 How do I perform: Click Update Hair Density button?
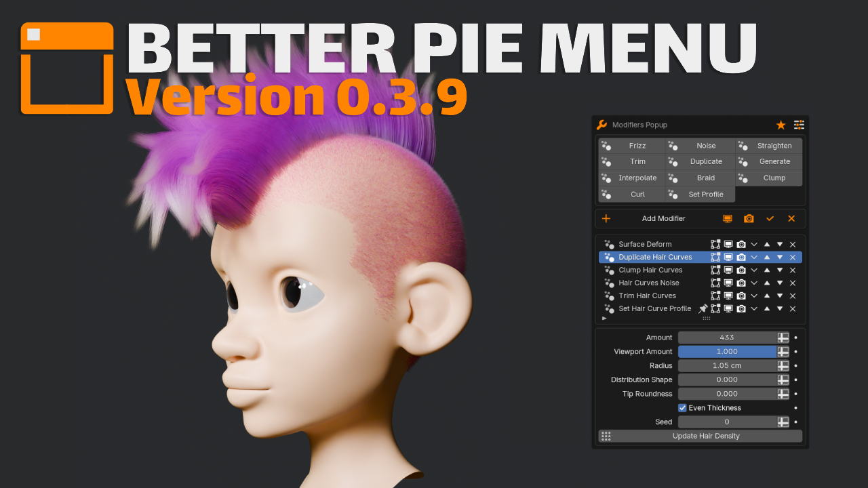pyautogui.click(x=701, y=436)
